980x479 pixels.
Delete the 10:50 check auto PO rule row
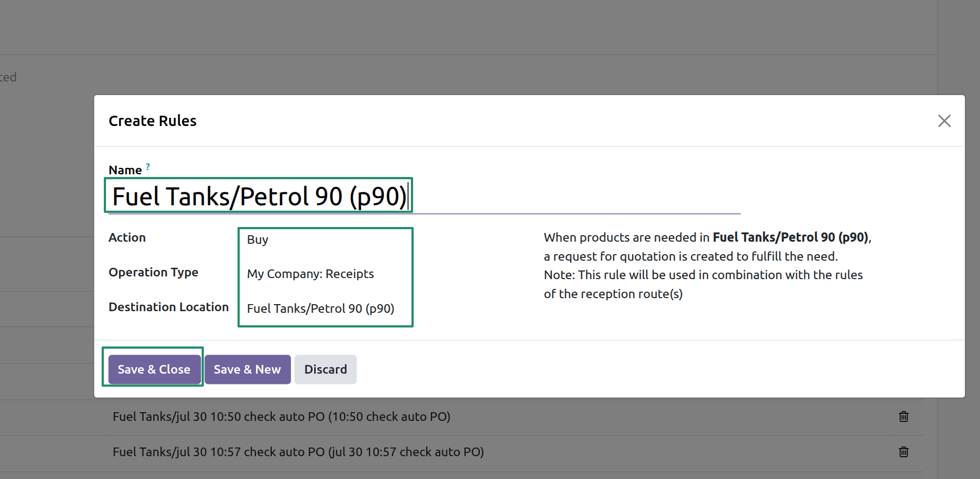pos(903,417)
